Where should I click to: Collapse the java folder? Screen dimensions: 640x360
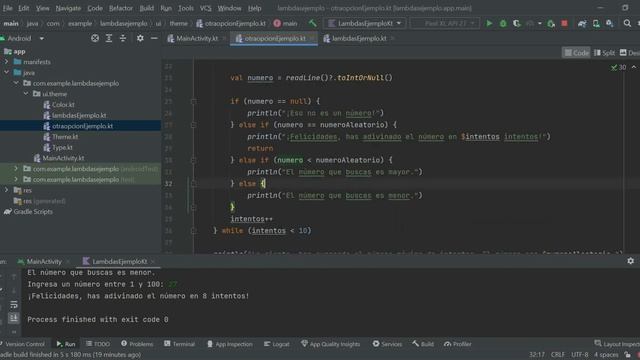(7, 73)
